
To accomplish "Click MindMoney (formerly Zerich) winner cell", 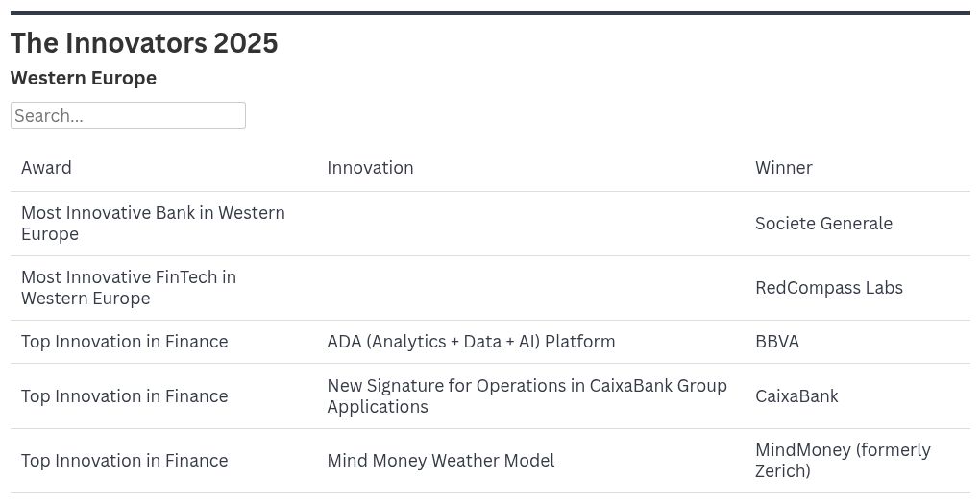I will click(843, 461).
